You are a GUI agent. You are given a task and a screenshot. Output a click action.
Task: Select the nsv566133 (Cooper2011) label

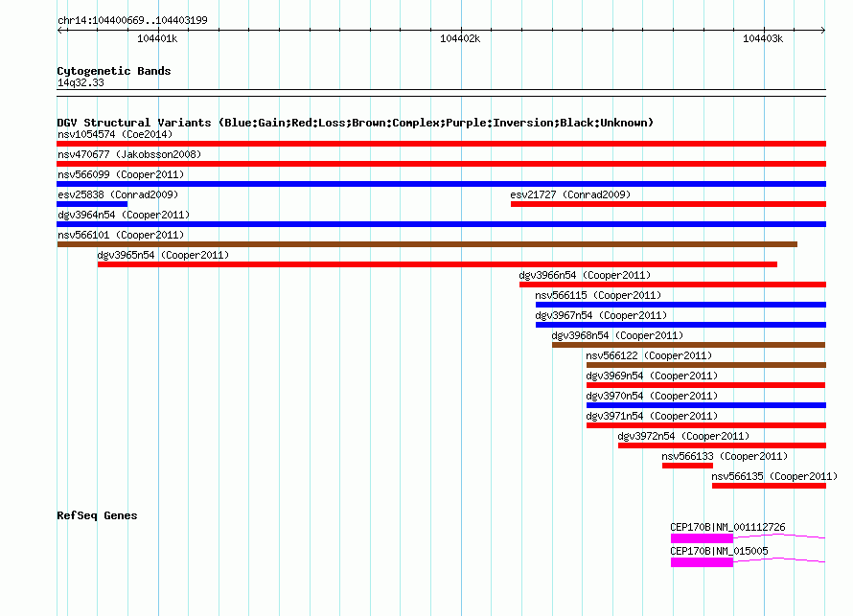[x=725, y=456]
